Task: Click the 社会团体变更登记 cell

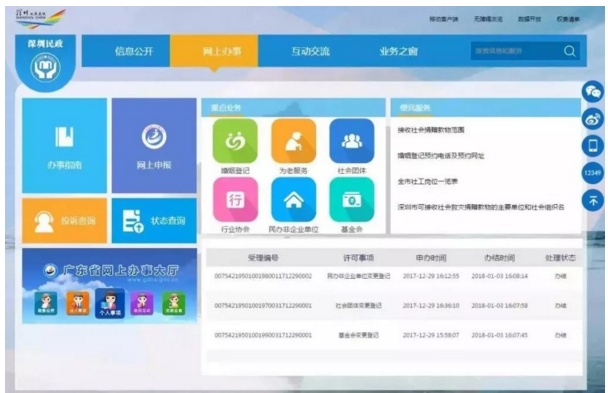Action: pos(358,305)
